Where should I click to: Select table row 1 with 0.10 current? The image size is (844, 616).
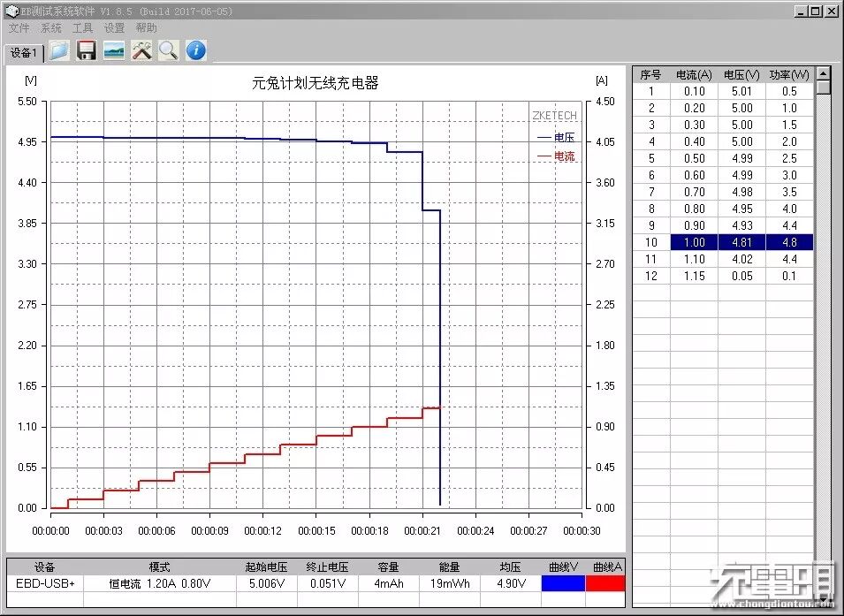723,92
